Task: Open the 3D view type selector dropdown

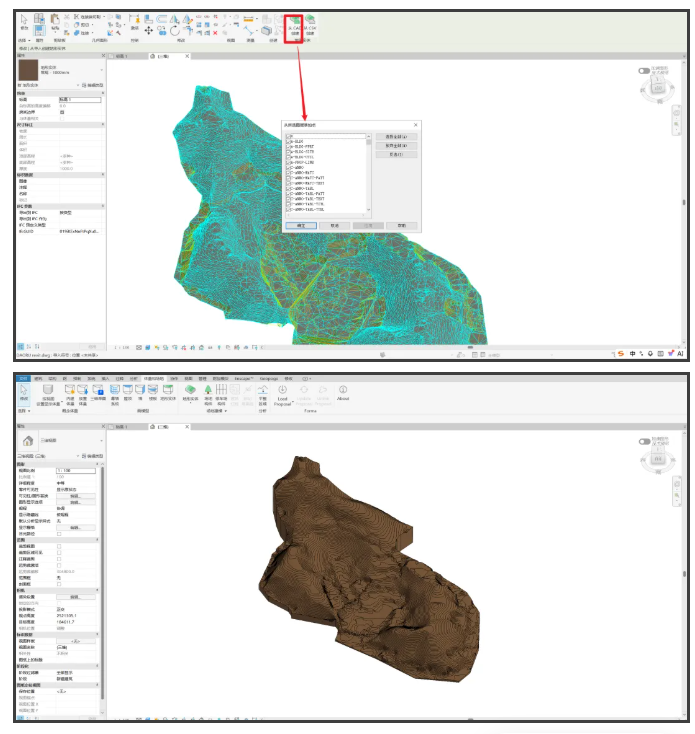Action: pyautogui.click(x=102, y=440)
